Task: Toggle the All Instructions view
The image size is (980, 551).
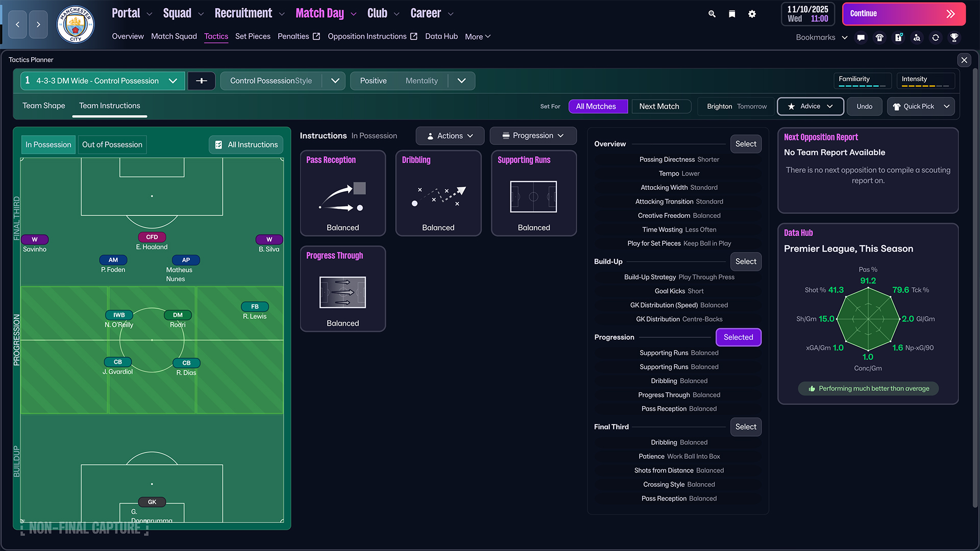Action: click(246, 144)
